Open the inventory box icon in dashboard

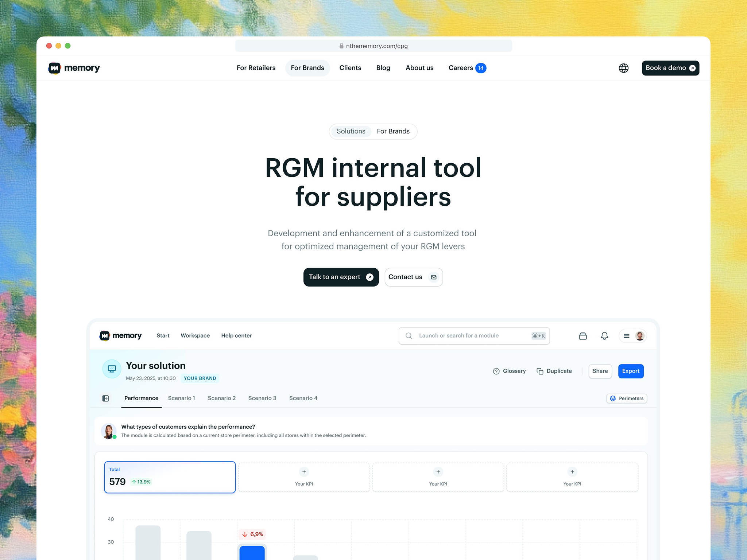[x=582, y=336]
